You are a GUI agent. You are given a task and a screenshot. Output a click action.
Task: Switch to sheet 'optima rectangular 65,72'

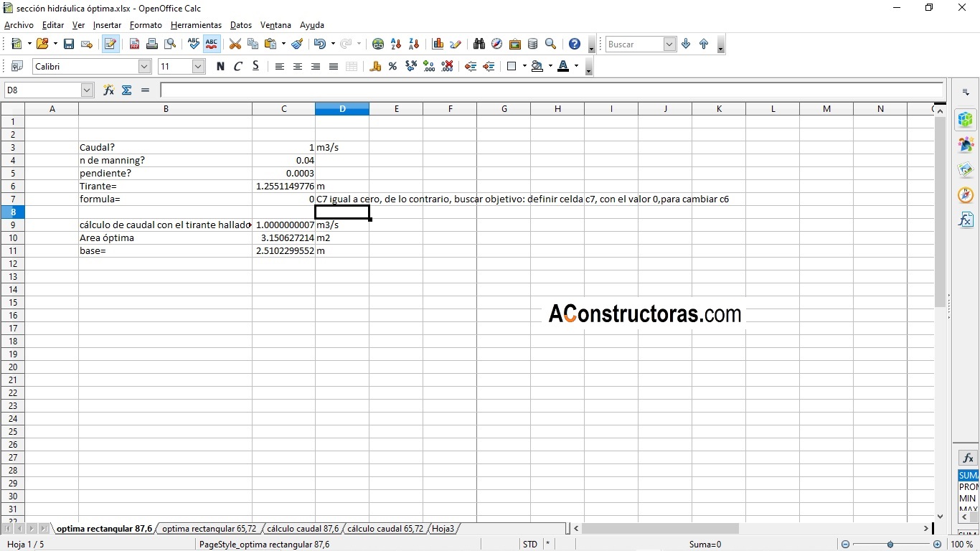click(x=209, y=529)
